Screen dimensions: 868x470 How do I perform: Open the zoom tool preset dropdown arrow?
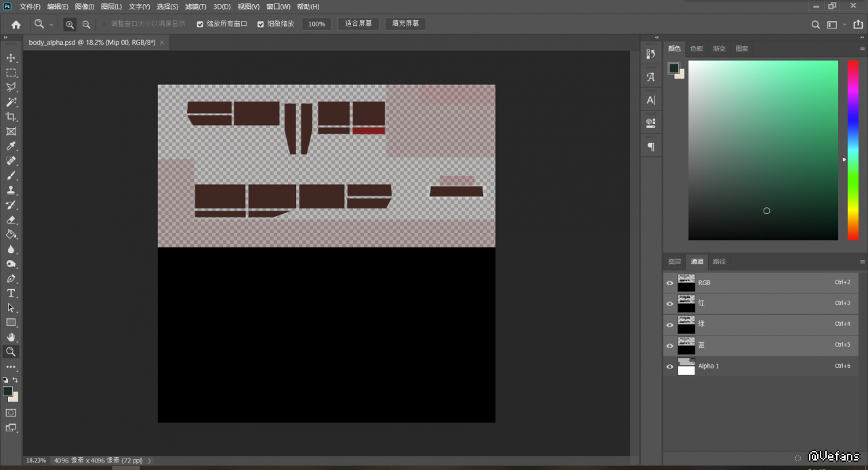[x=51, y=24]
